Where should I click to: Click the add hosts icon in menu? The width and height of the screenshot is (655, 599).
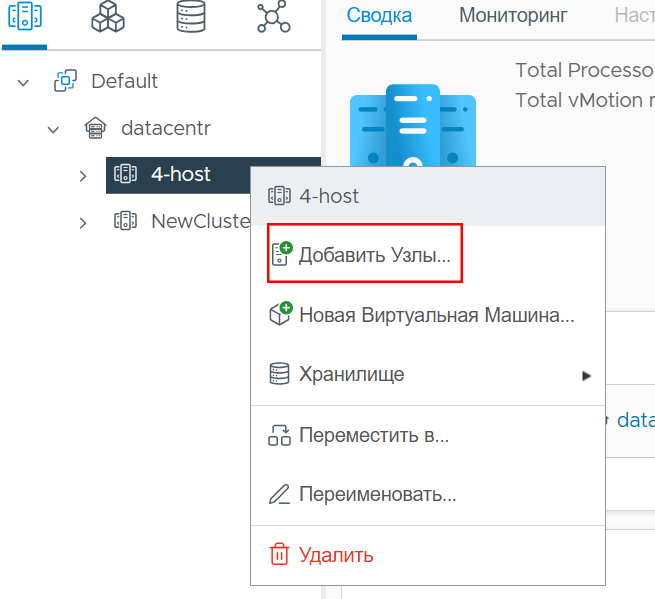click(281, 253)
